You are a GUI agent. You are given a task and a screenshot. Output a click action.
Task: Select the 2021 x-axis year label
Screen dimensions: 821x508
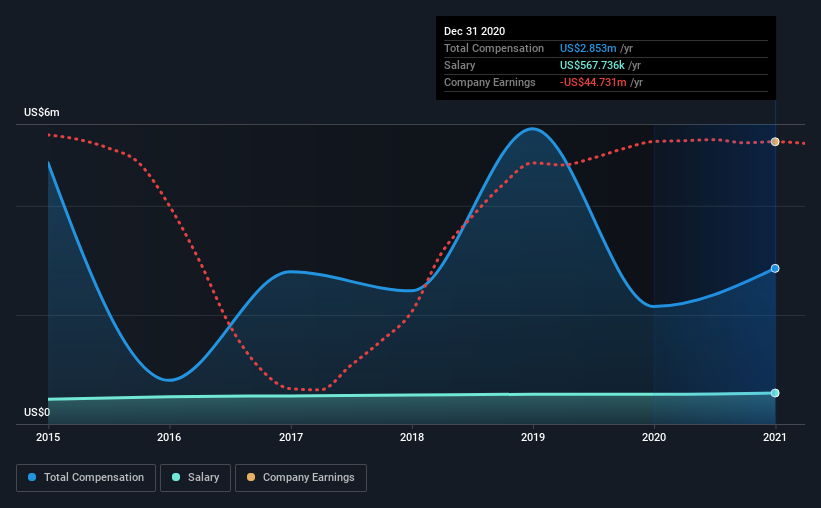pyautogui.click(x=775, y=437)
